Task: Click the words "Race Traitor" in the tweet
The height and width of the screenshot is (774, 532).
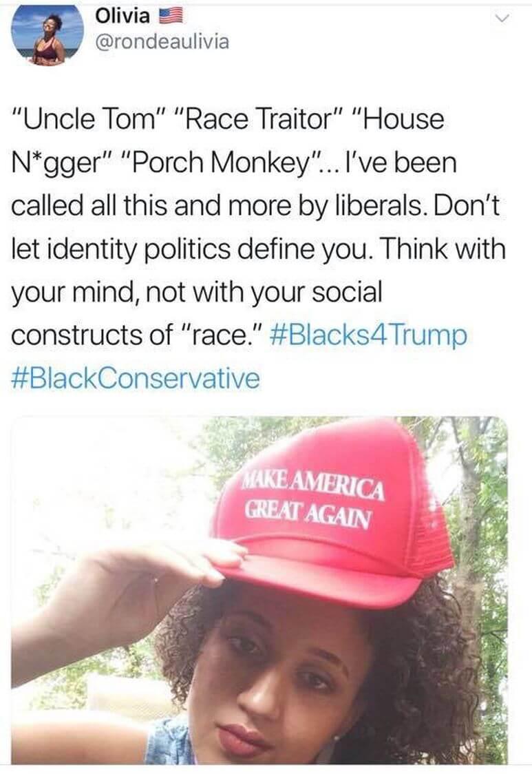Action: (257, 119)
